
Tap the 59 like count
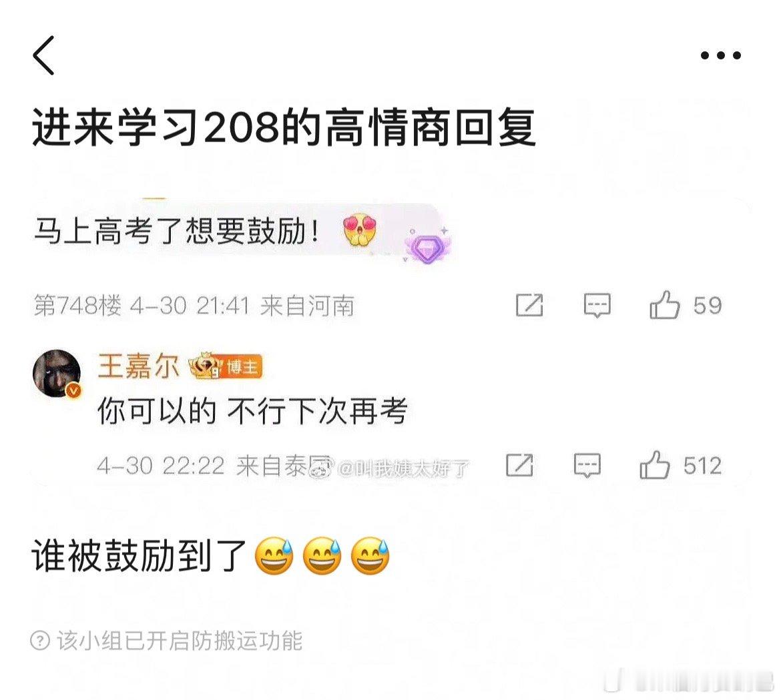708,305
